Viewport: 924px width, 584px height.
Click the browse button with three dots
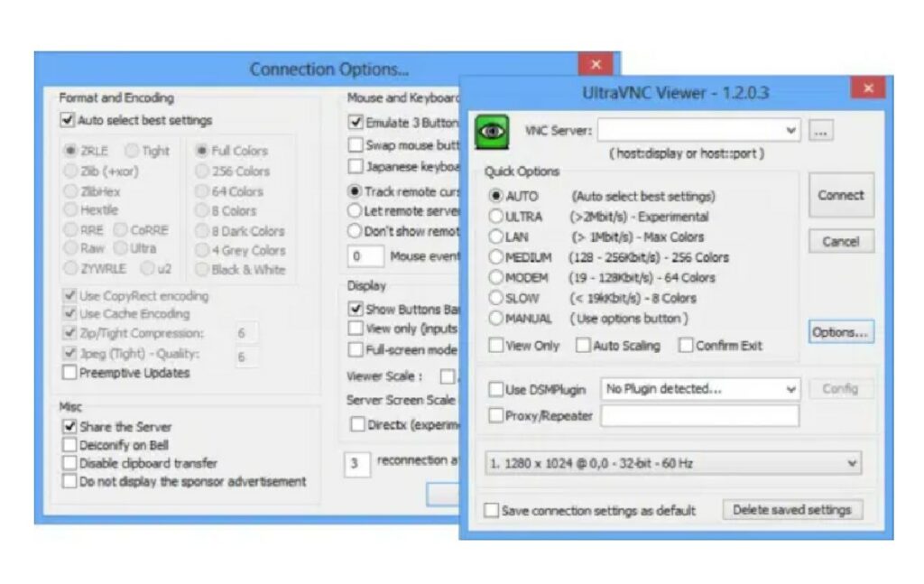[x=819, y=131]
